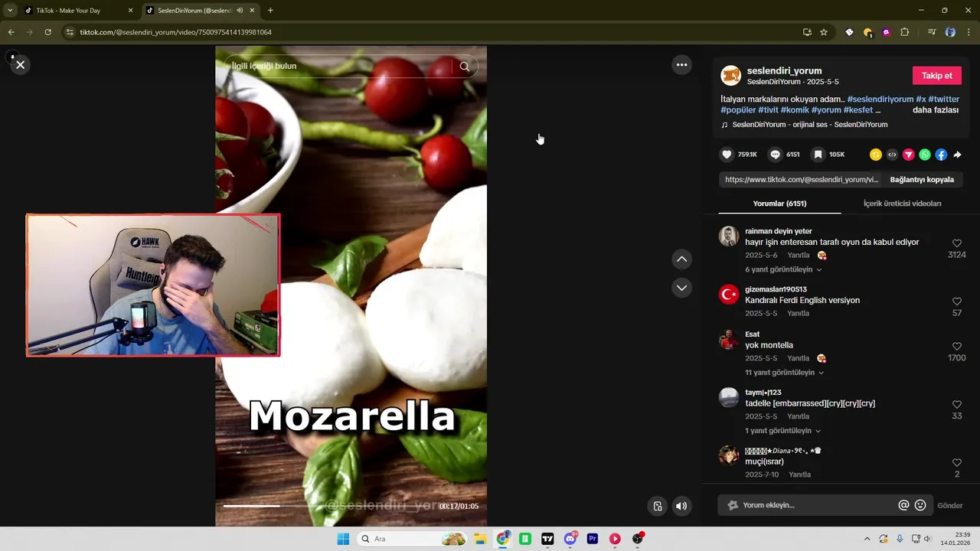
Task: Open the Windows Start menu
Action: [343, 539]
